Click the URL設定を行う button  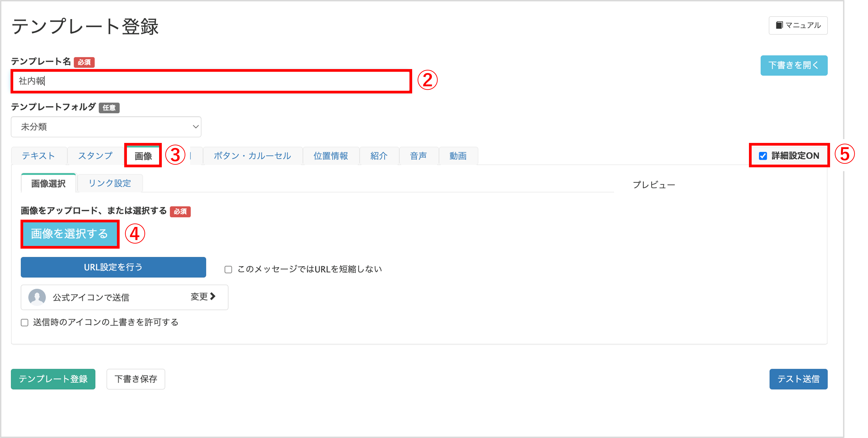pos(113,267)
